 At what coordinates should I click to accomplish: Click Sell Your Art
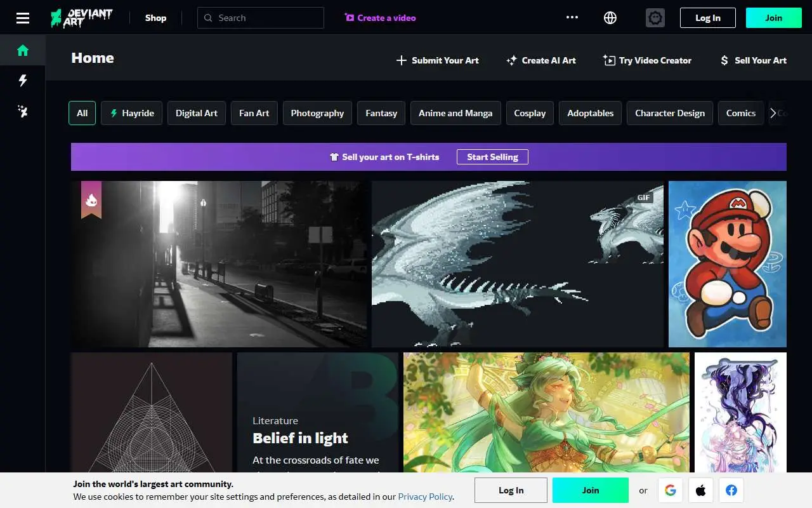(x=754, y=60)
